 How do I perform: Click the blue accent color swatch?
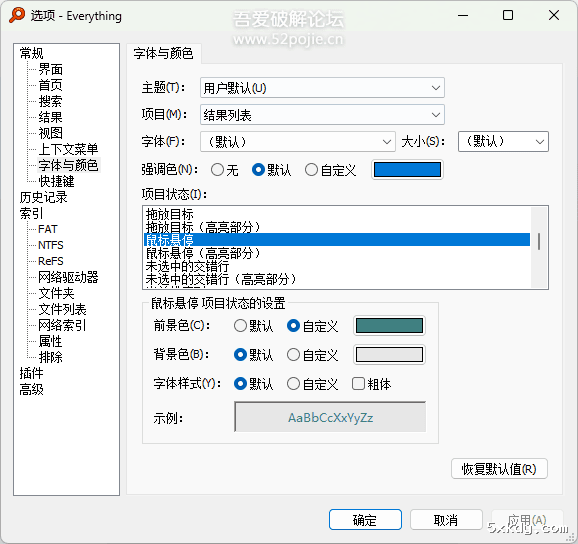pyautogui.click(x=407, y=170)
